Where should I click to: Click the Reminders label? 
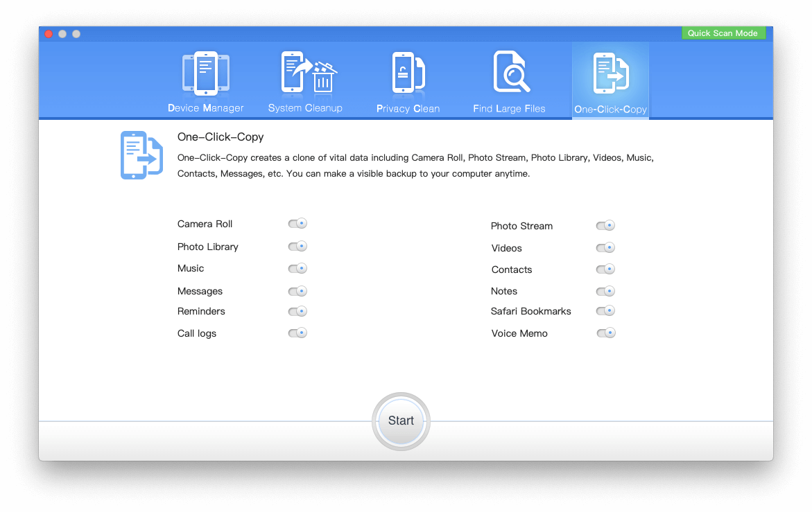coord(201,311)
